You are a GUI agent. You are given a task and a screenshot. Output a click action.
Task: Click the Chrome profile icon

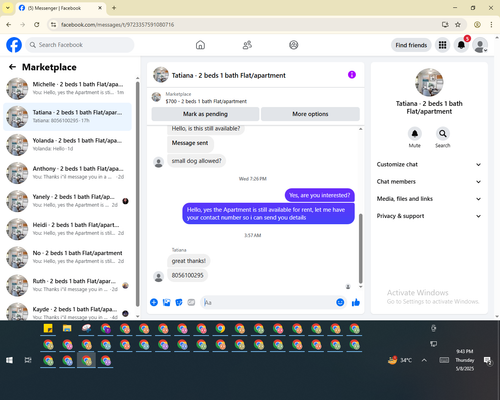477,25
